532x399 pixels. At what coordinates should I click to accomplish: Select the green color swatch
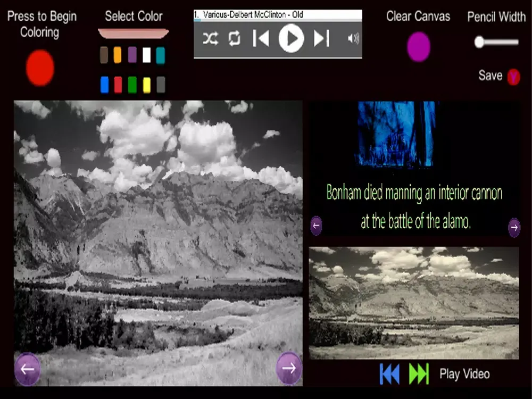click(x=132, y=85)
